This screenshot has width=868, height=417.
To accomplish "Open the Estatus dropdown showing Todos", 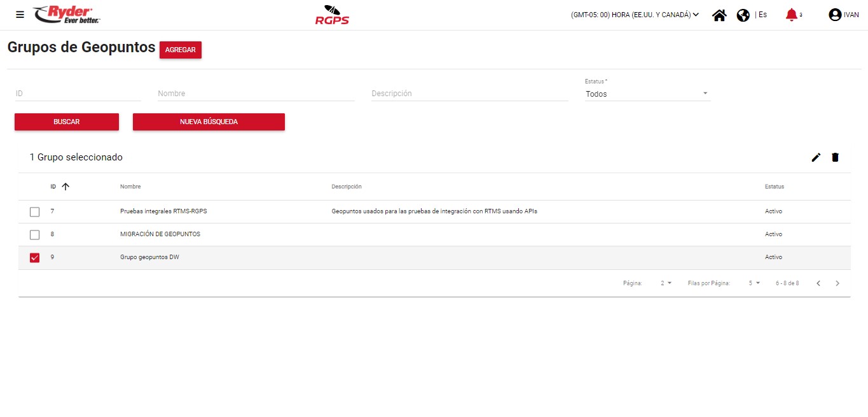I will [x=647, y=94].
